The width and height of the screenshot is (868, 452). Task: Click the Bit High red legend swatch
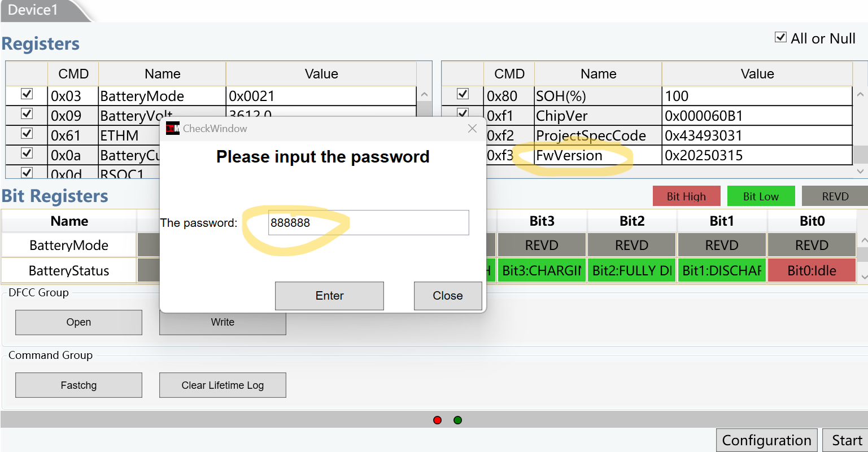point(686,196)
